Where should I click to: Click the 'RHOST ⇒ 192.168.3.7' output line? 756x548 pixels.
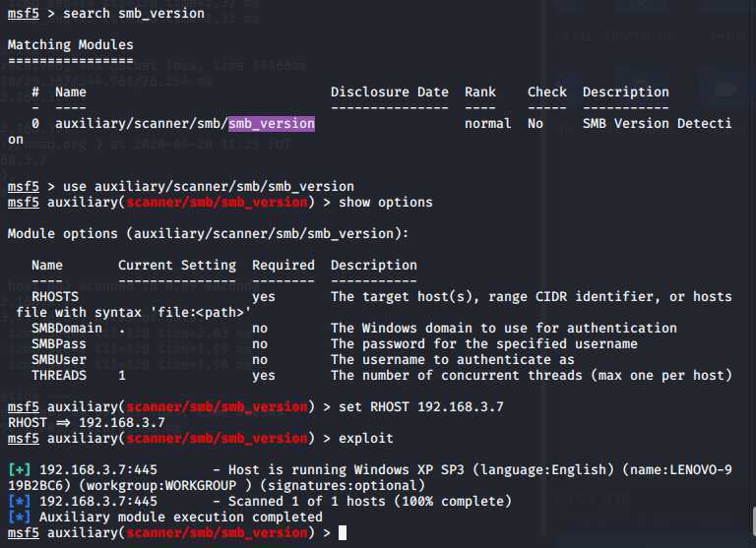[x=87, y=423]
